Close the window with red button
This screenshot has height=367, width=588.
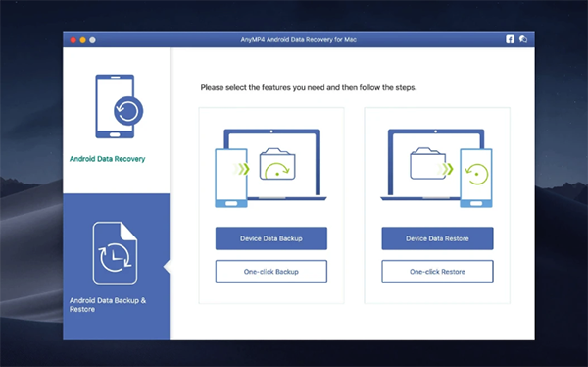click(x=73, y=40)
